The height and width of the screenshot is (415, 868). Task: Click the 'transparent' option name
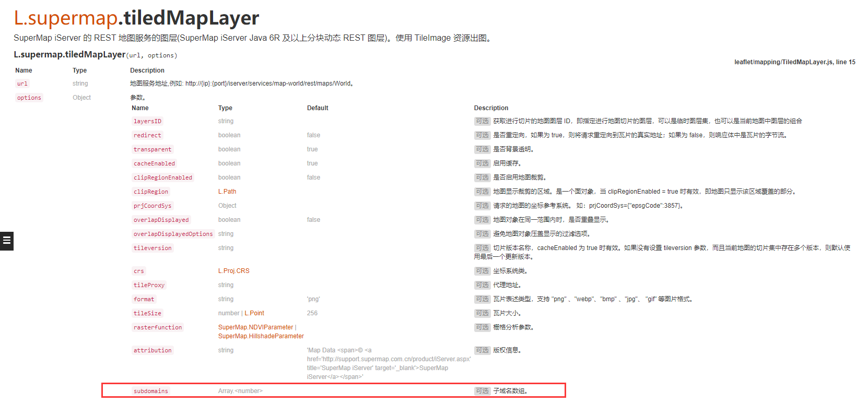tap(153, 149)
